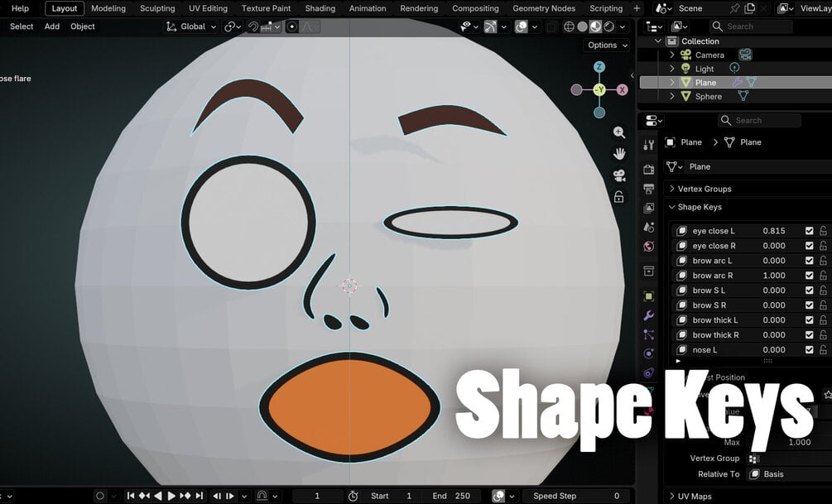The height and width of the screenshot is (504, 832).
Task: Jump to the end frame
Action: point(199,496)
